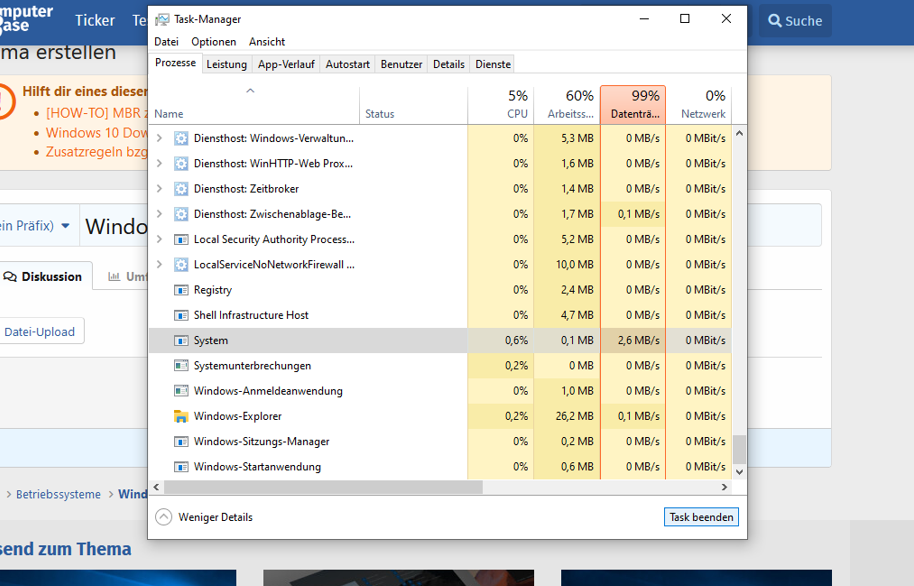
Task: Click the LocalServiceNoNetworkFirewall gear icon
Action: click(x=181, y=265)
